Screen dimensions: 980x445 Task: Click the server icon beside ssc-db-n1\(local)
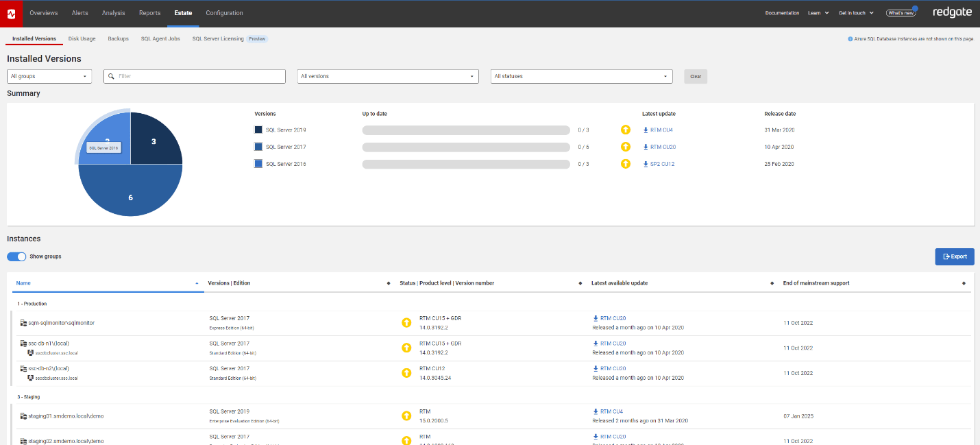pyautogui.click(x=23, y=344)
